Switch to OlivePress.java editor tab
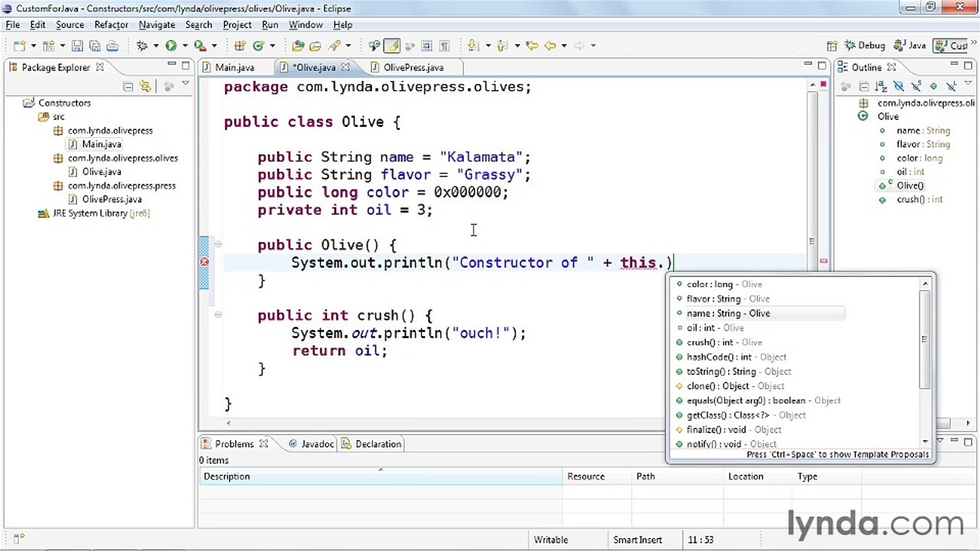The width and height of the screenshot is (980, 551). pyautogui.click(x=413, y=67)
